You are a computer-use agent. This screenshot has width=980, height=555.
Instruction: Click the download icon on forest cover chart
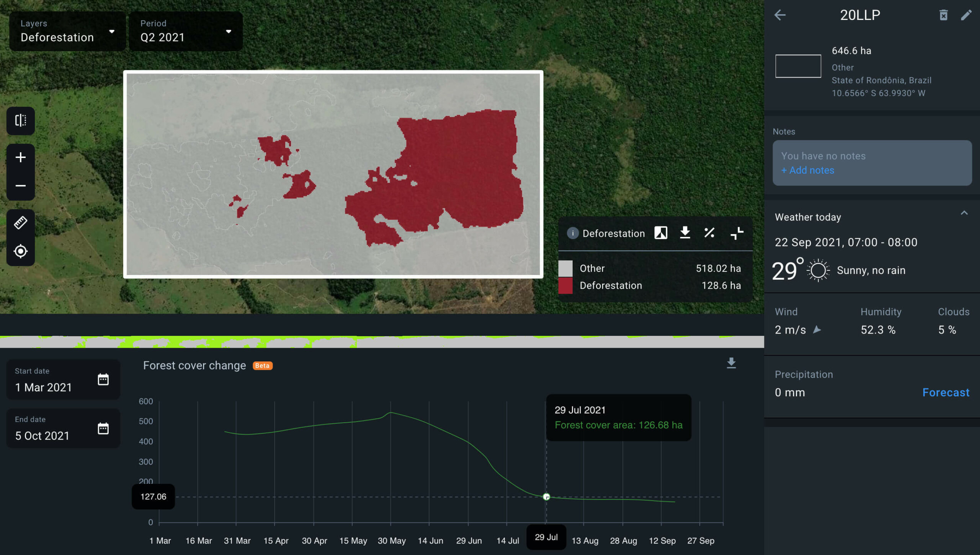tap(732, 363)
